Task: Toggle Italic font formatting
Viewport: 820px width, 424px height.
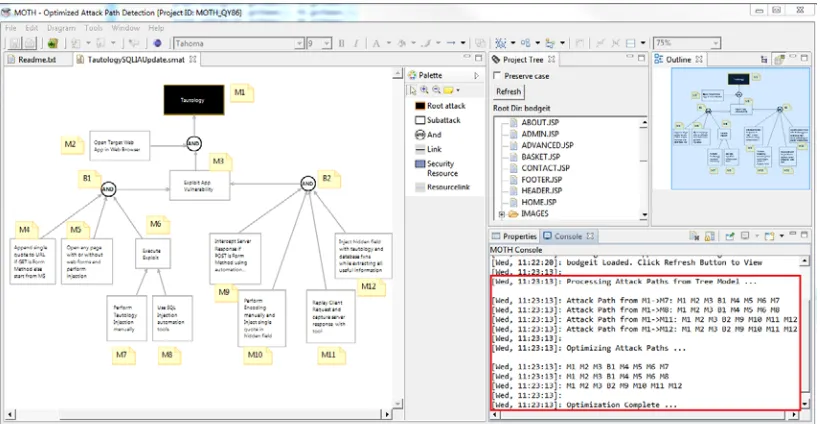Action: [356, 43]
